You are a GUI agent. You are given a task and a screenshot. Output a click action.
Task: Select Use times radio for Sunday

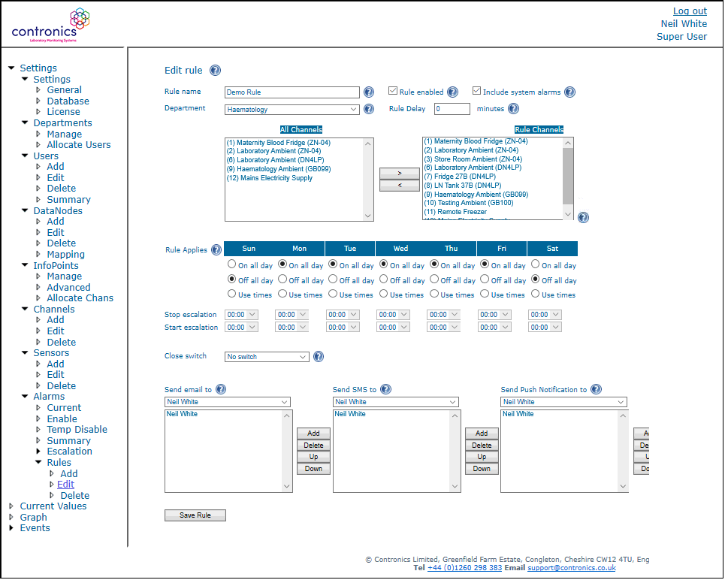coord(232,295)
